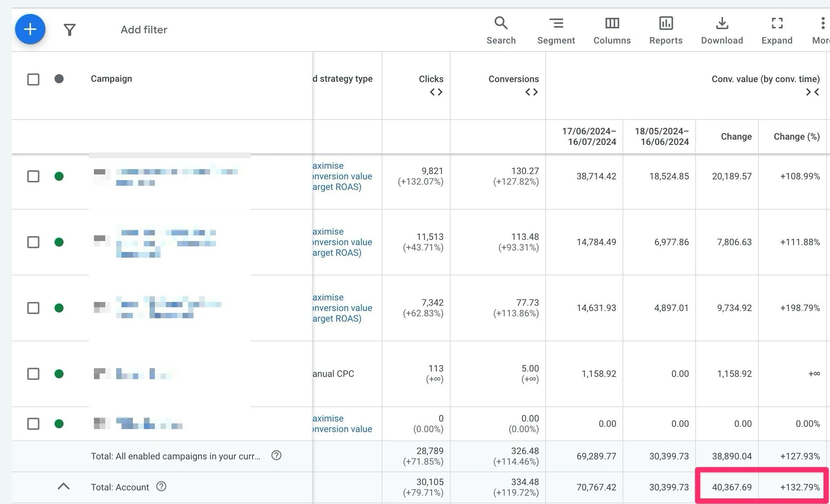Image resolution: width=830 pixels, height=504 pixels.
Task: Expand the Clicks column comparison arrows
Action: pyautogui.click(x=436, y=92)
